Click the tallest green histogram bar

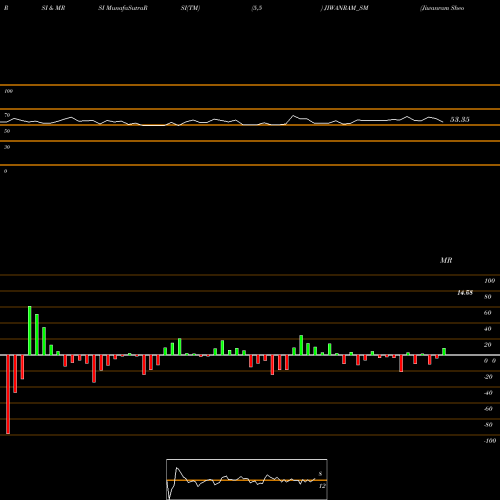click(x=30, y=330)
